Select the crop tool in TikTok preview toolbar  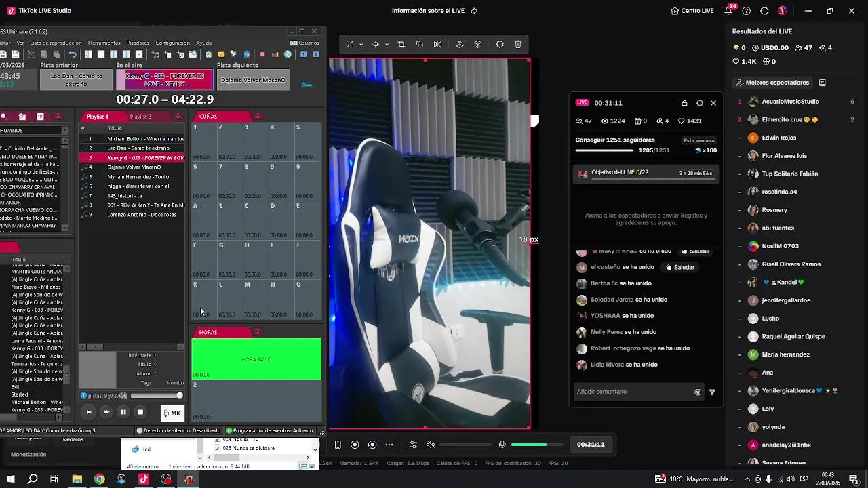(401, 44)
